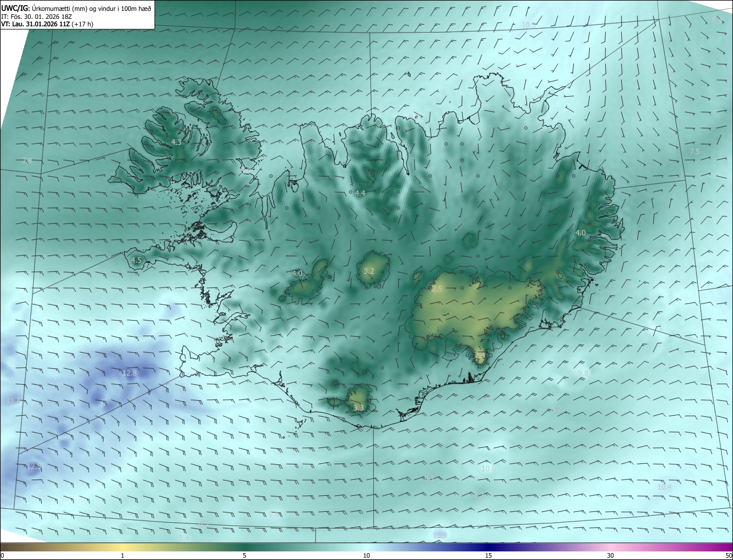The image size is (733, 560).
Task: Click the 12.8 value in the blue southwest area
Action: tap(130, 373)
